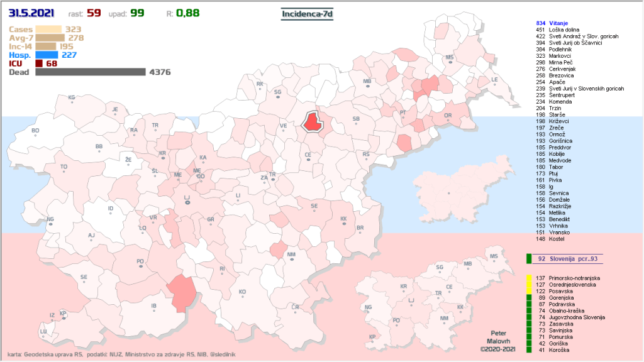Select the BR city marker
The width and height of the screenshot is (644, 362).
360,229
